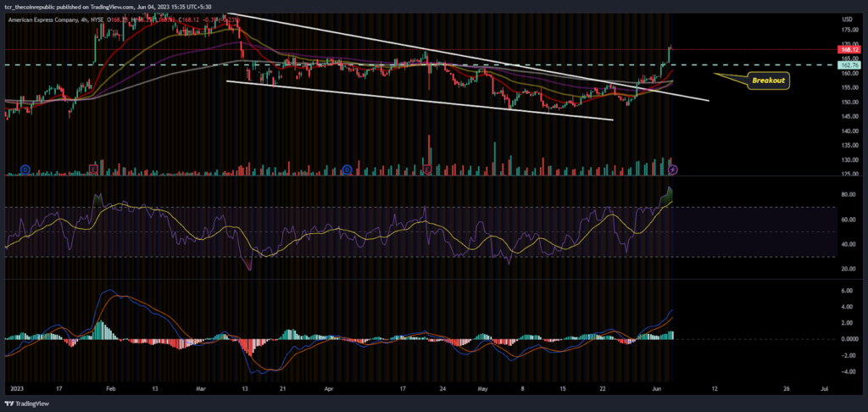
Task: Click the dividend marker near April start
Action: coord(347,169)
